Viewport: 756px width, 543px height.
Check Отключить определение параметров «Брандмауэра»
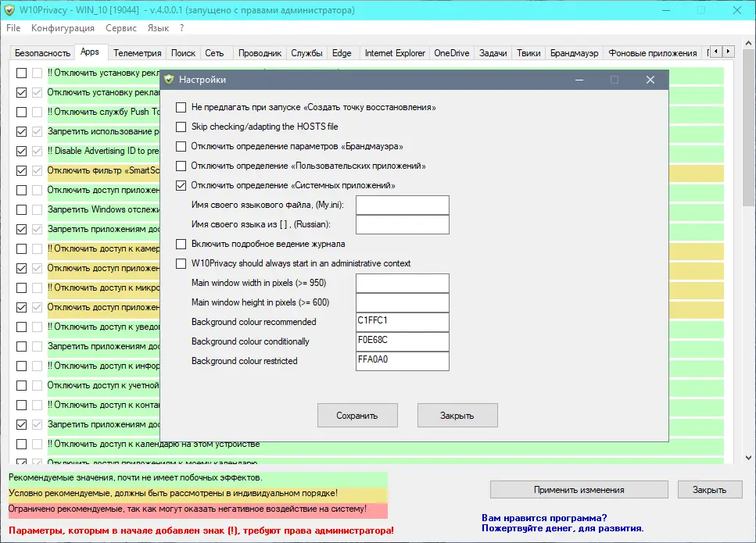point(181,146)
